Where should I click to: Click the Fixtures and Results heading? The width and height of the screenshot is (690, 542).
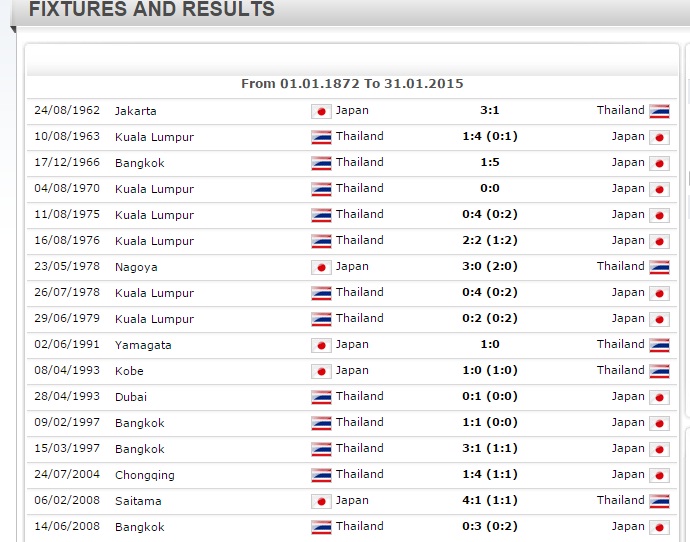coord(152,9)
